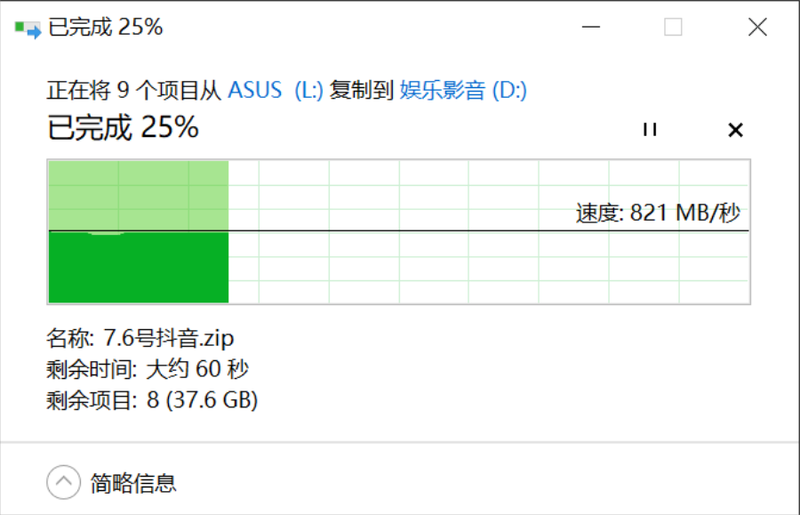This screenshot has width=800, height=515.
Task: Click the light green upper graph region
Action: tap(138, 196)
